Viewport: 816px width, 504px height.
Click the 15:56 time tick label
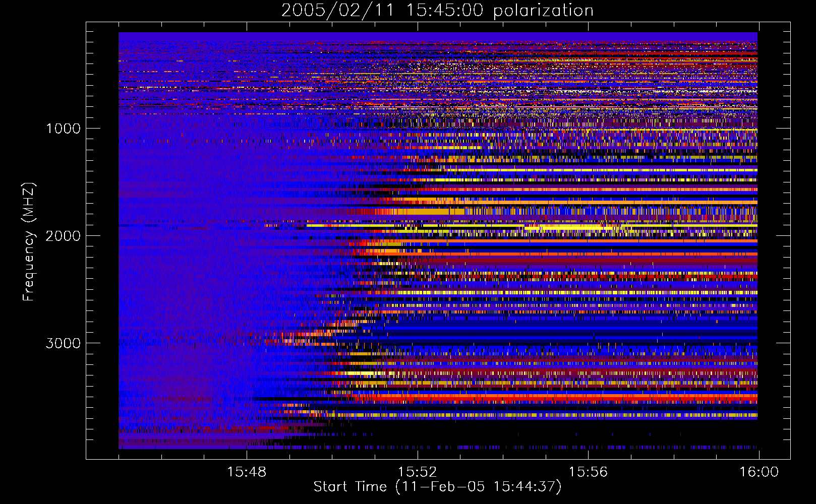point(588,472)
